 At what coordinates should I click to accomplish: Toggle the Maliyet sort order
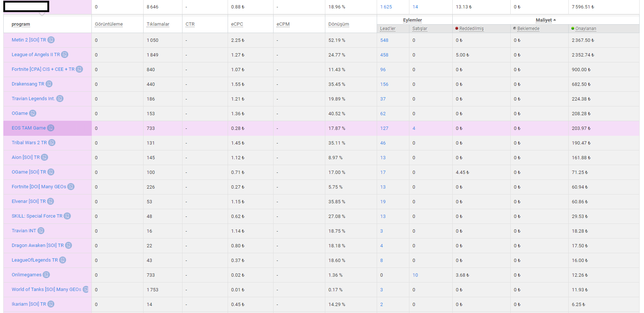[x=546, y=20]
